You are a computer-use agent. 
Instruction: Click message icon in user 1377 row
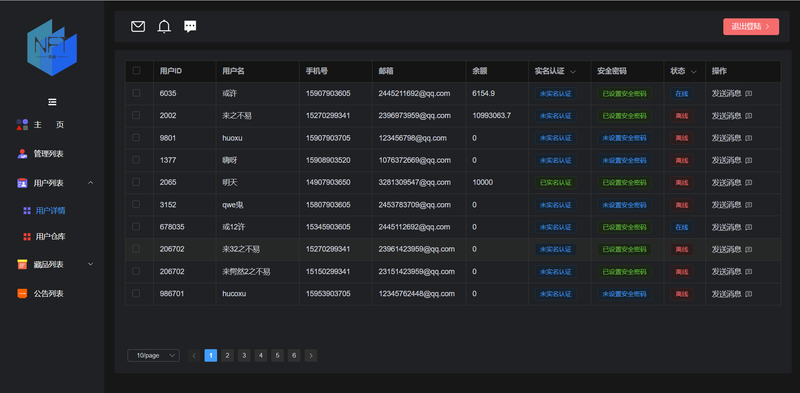(748, 160)
